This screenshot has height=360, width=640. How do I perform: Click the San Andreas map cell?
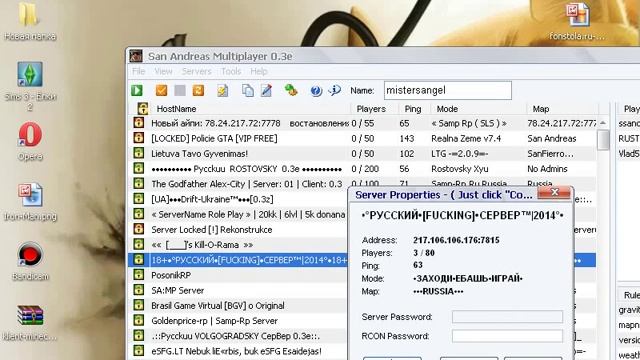click(551, 138)
